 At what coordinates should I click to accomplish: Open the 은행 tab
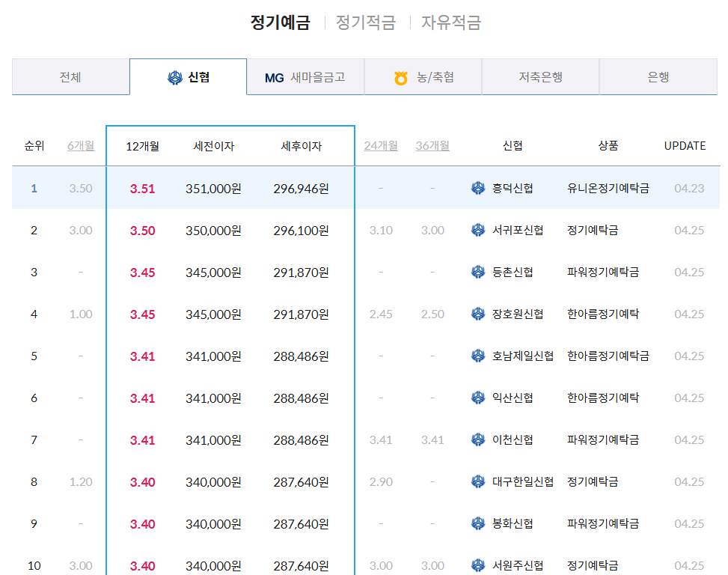(658, 77)
